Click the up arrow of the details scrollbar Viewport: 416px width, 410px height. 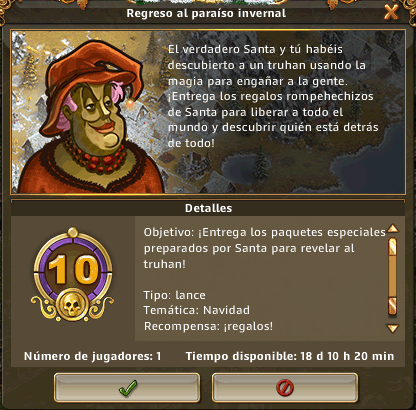(393, 228)
